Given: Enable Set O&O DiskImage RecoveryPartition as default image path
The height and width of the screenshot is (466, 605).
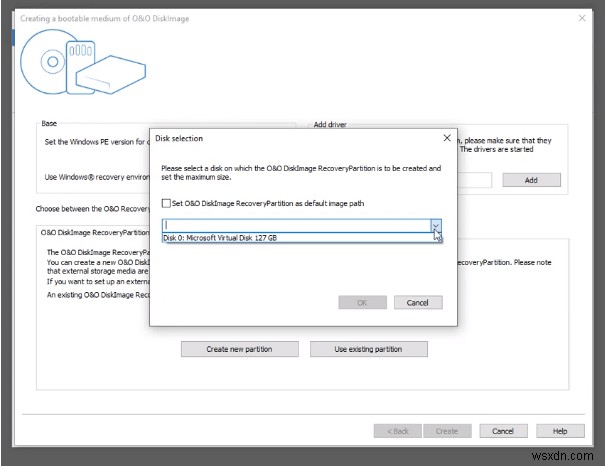Looking at the screenshot, I should (x=166, y=203).
